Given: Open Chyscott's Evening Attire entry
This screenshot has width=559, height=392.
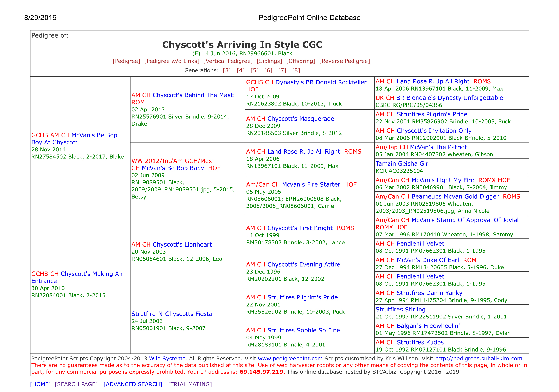Looking at the screenshot, I should (304, 264).
